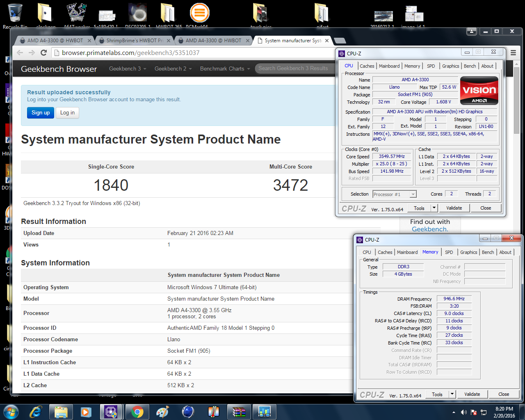Open the taskbar clock showing 8:20 PM
The image size is (525, 420).
point(504,412)
